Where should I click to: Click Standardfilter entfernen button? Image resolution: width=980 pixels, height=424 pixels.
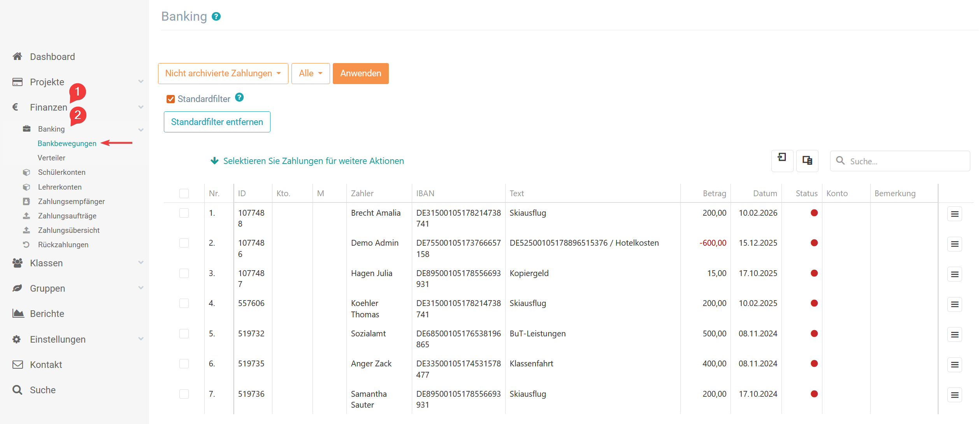point(217,122)
